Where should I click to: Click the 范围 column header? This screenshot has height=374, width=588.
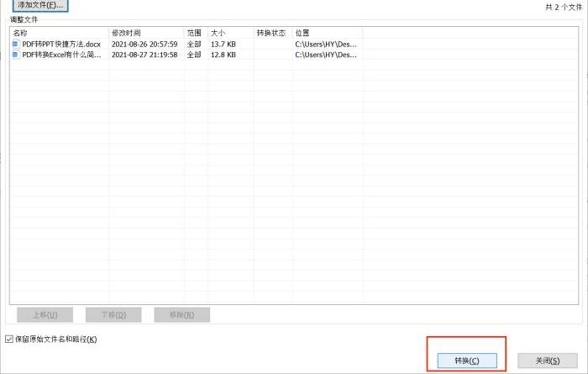pyautogui.click(x=194, y=33)
